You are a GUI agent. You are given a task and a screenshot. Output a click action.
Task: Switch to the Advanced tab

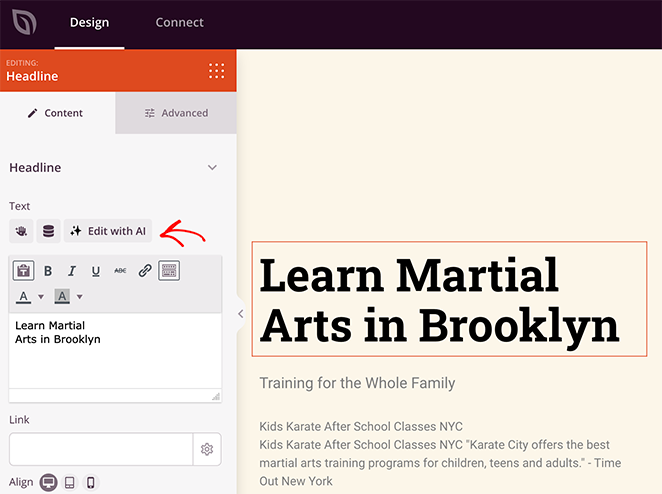click(x=176, y=113)
